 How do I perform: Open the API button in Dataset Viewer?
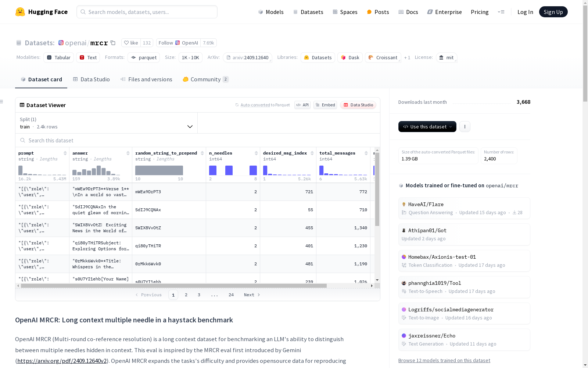(302, 105)
